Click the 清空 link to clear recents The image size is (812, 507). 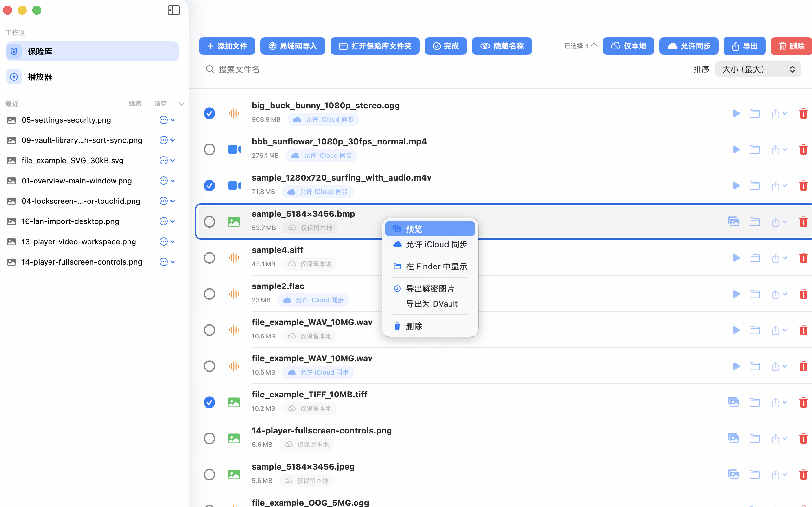160,104
